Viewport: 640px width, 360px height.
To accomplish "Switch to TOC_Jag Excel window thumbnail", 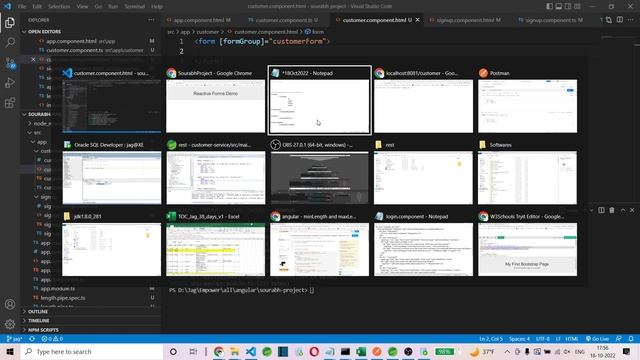I will click(x=216, y=244).
